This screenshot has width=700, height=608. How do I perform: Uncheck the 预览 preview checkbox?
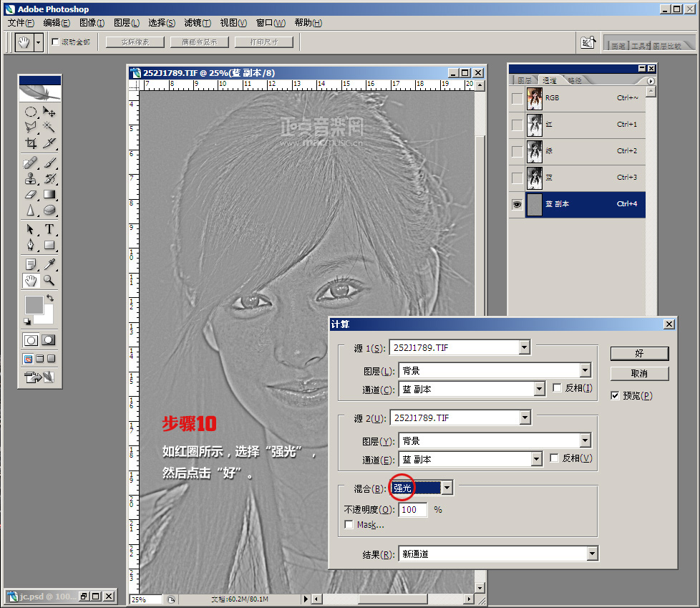point(615,395)
